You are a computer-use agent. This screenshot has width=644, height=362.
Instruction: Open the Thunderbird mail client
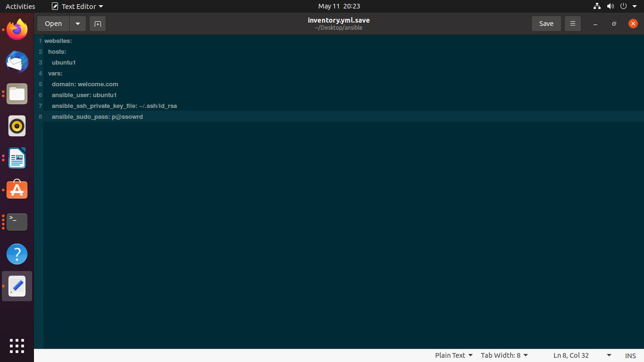click(x=17, y=62)
